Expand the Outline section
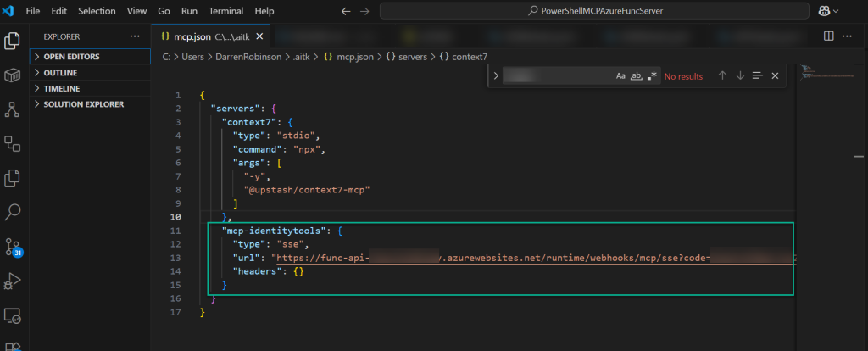The image size is (868, 351). click(60, 73)
